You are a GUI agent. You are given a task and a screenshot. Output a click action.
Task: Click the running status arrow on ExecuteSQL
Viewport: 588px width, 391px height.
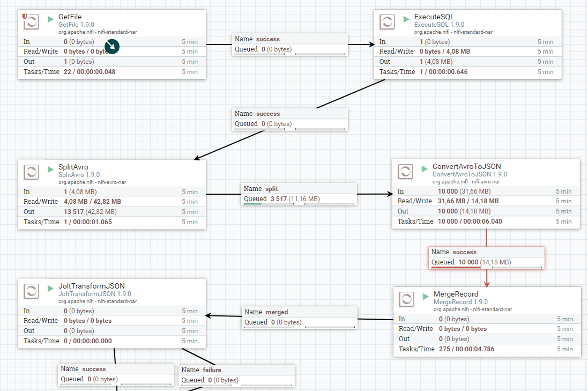(x=406, y=19)
